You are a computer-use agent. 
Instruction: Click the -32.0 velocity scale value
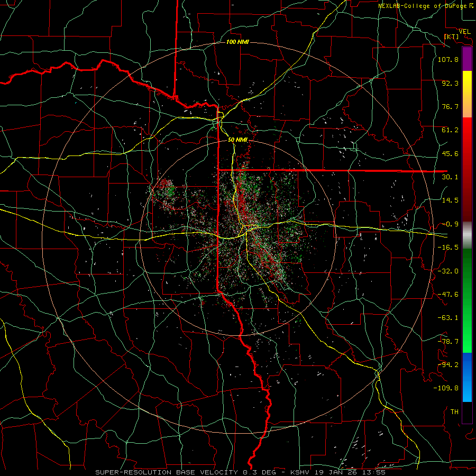tap(448, 271)
